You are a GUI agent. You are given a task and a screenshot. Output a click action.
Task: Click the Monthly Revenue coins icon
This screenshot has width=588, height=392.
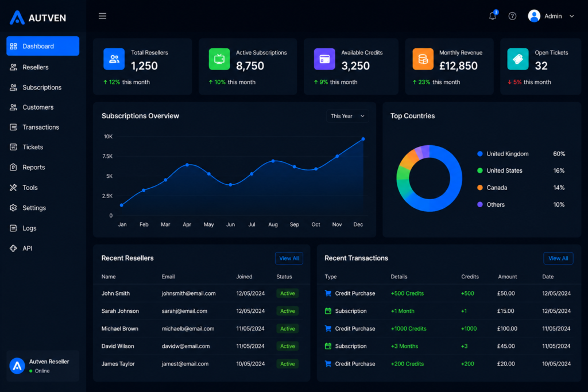pos(423,59)
